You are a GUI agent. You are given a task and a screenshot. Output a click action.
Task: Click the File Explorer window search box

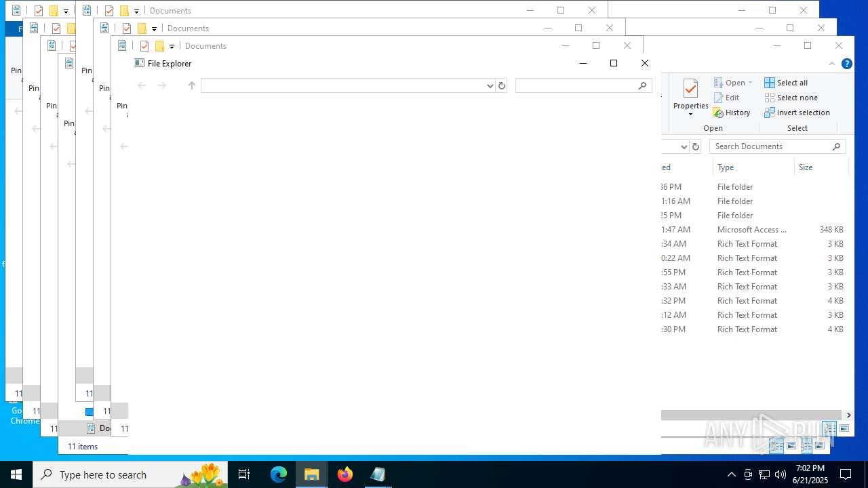pos(583,85)
